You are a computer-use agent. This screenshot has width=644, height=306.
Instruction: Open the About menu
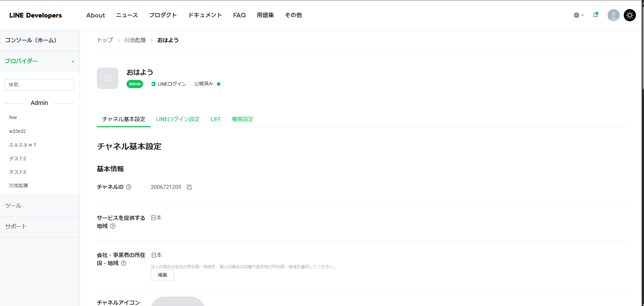[95, 15]
